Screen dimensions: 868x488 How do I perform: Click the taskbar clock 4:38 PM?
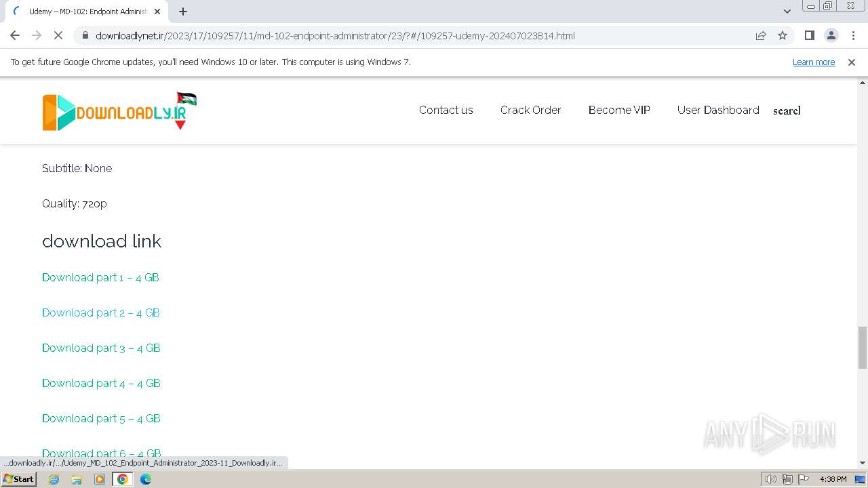pyautogui.click(x=833, y=479)
